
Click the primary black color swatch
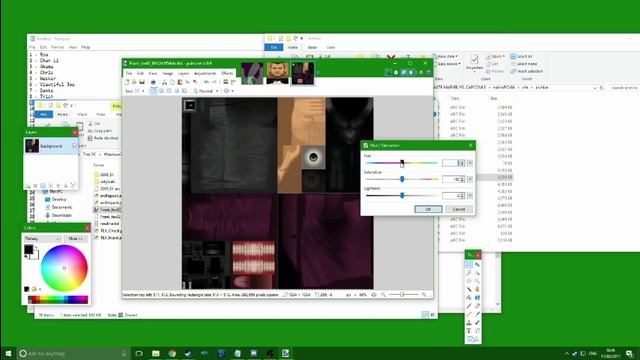(28, 249)
